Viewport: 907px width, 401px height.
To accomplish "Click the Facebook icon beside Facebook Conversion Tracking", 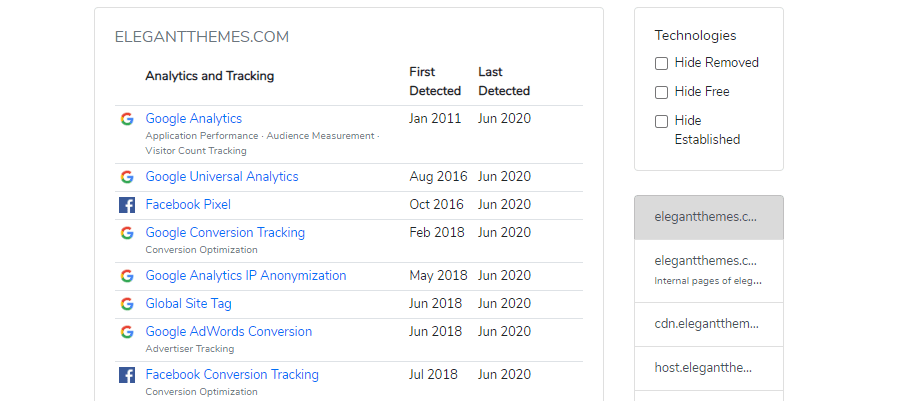I will [x=127, y=375].
